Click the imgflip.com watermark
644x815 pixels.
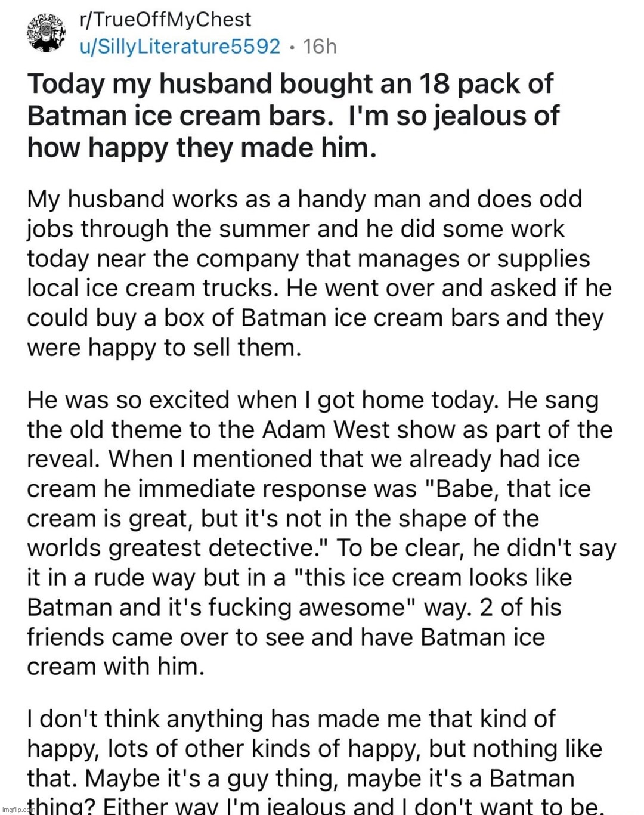point(17,810)
